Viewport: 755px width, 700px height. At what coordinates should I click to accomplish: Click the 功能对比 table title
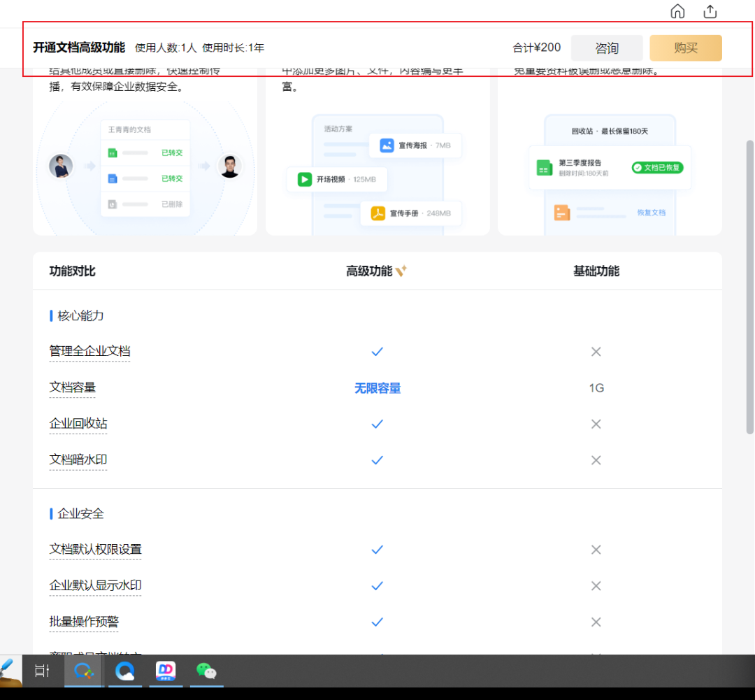click(x=72, y=271)
